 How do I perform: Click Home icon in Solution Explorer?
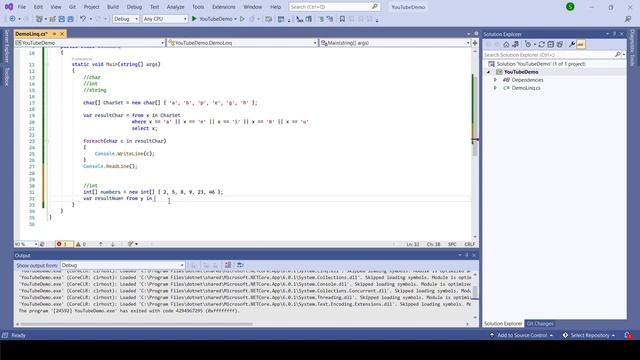point(507,44)
